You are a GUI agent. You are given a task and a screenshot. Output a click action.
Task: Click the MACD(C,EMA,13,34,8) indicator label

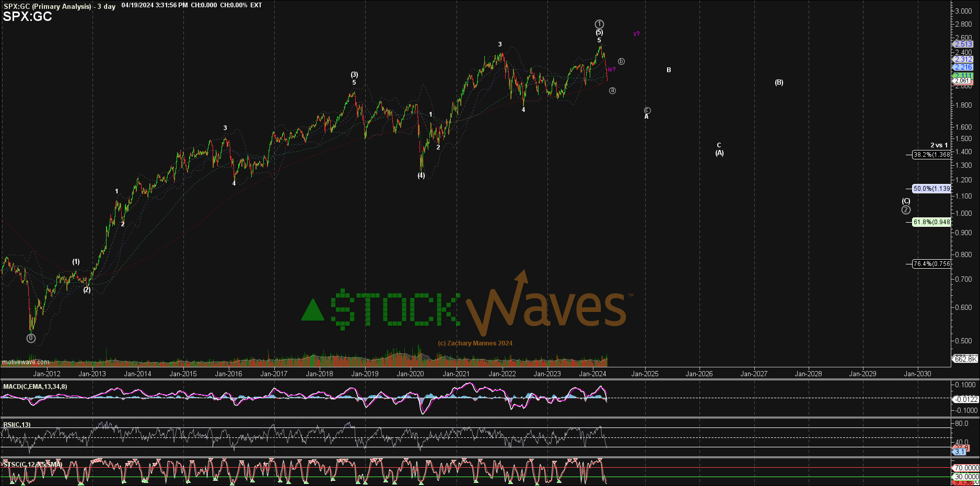(x=35, y=387)
